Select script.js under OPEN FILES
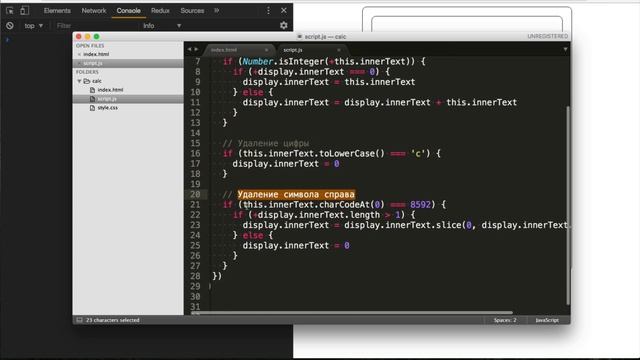640x360 pixels. click(x=93, y=63)
